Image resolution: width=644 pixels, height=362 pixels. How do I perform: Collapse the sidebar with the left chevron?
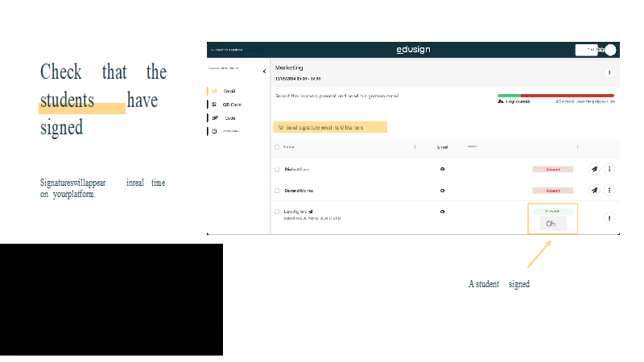point(264,72)
